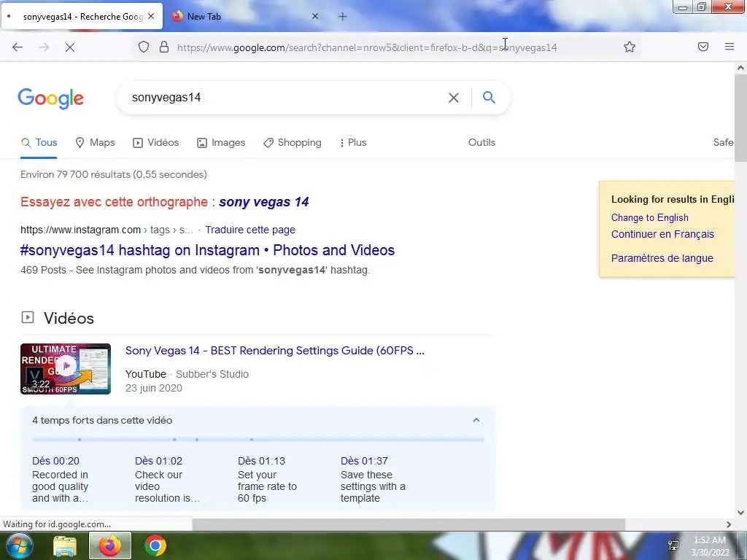Open a new tab with plus button
The width and height of the screenshot is (747, 560).
pos(343,17)
